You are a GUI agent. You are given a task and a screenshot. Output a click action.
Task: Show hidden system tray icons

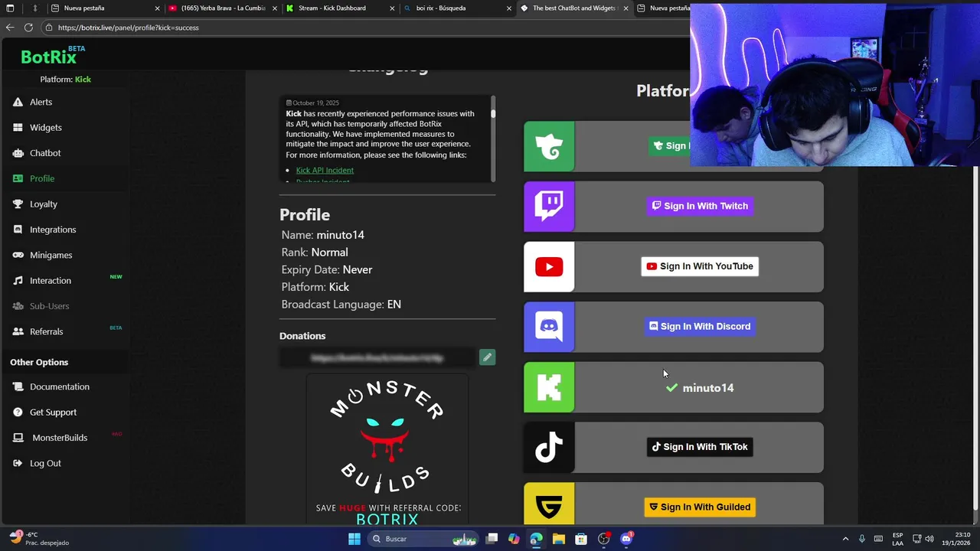click(x=845, y=539)
